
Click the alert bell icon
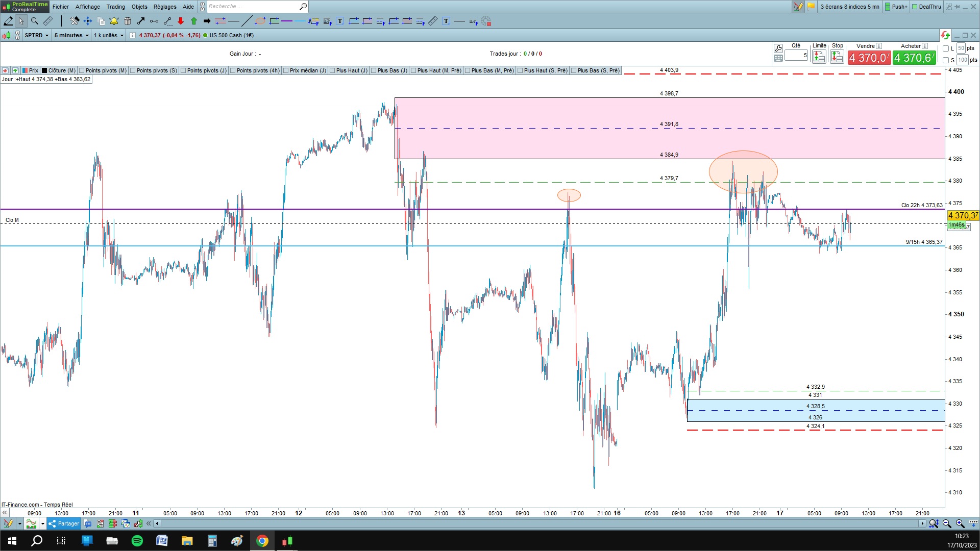(114, 21)
